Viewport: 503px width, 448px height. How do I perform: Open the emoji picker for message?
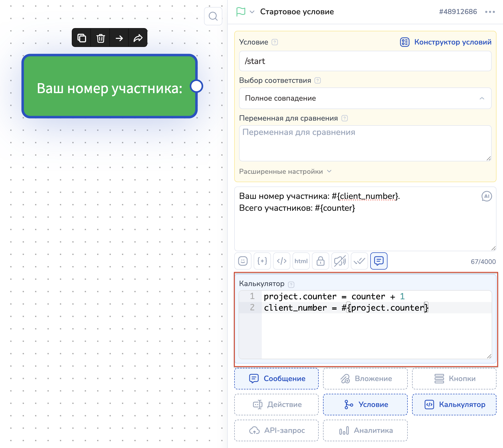click(243, 261)
